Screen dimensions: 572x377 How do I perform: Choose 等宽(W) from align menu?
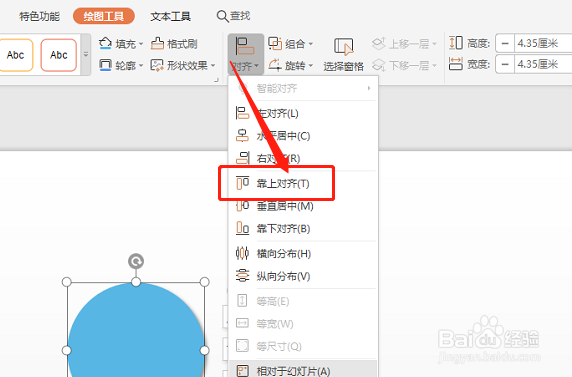(304, 323)
